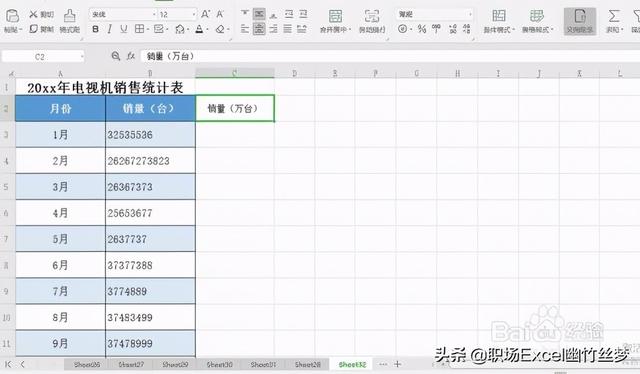Apply the font color A
Viewport: 640px width, 374px height.
pyautogui.click(x=199, y=29)
